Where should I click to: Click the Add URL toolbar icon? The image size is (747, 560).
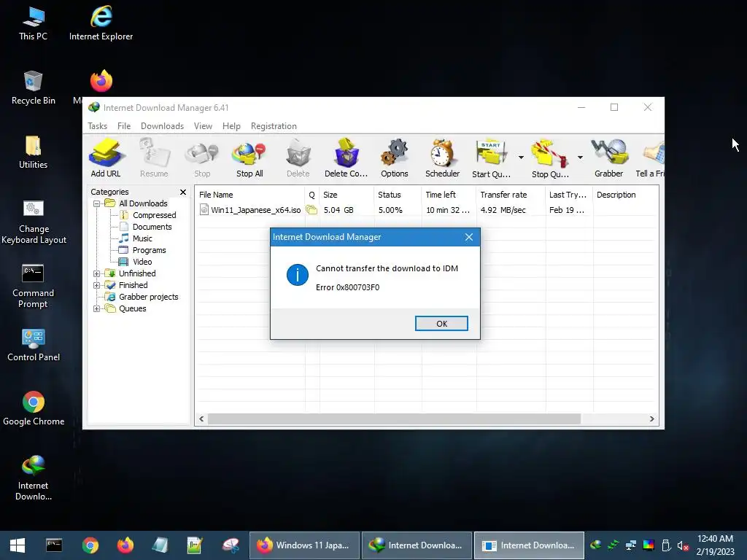[107, 158]
